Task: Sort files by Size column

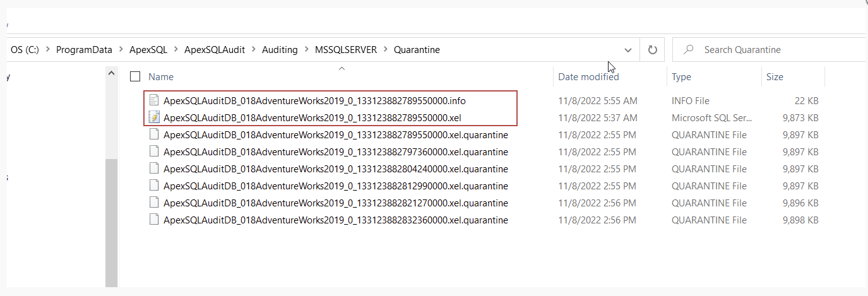Action: pos(775,76)
